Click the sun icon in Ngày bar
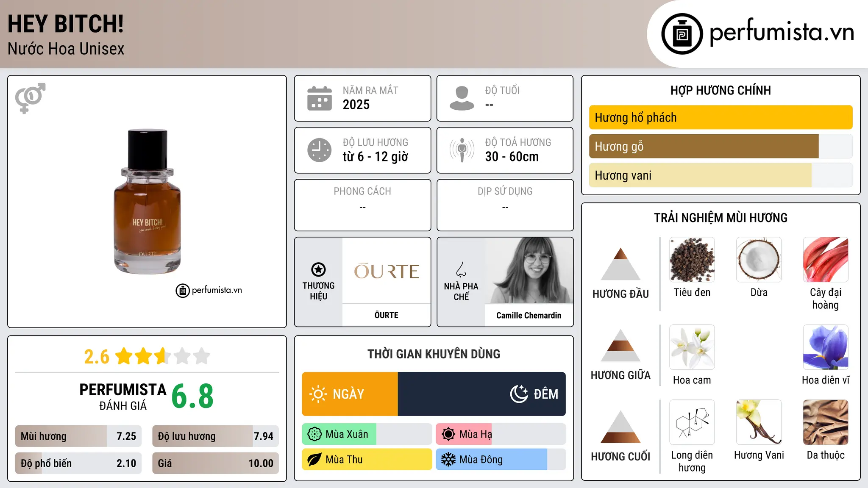The height and width of the screenshot is (488, 868). point(318,394)
